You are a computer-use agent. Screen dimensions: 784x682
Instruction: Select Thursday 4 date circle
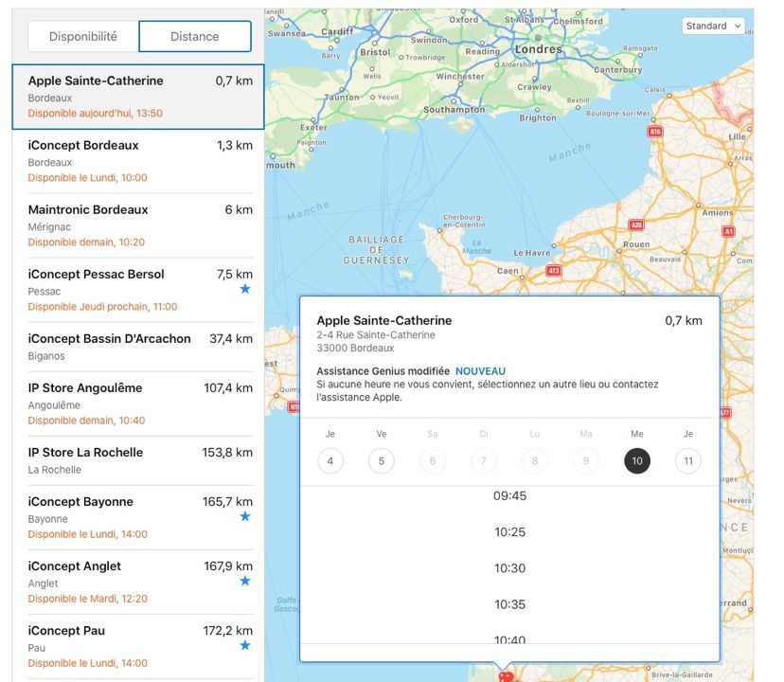tap(330, 461)
